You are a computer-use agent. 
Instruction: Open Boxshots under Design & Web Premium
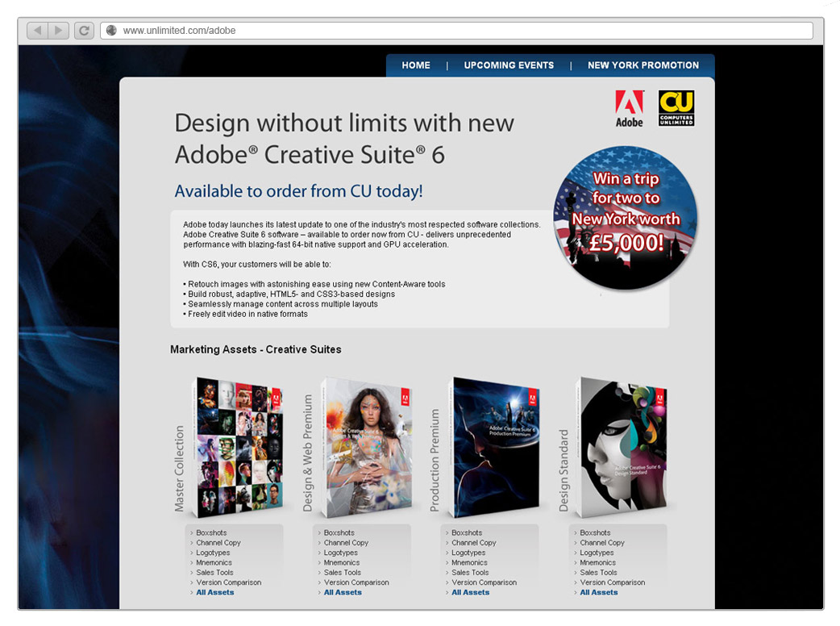click(339, 532)
